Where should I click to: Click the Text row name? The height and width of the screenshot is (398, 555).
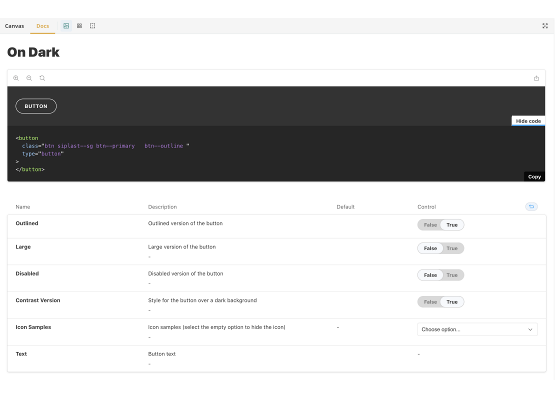21,354
